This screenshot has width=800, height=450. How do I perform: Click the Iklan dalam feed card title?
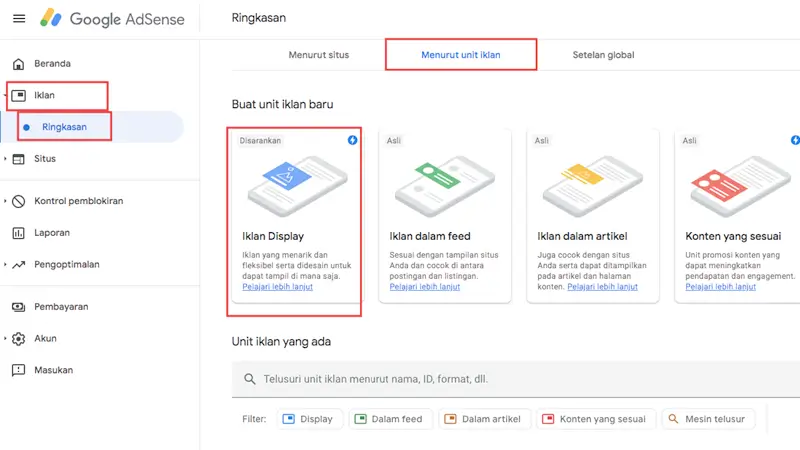coord(430,236)
